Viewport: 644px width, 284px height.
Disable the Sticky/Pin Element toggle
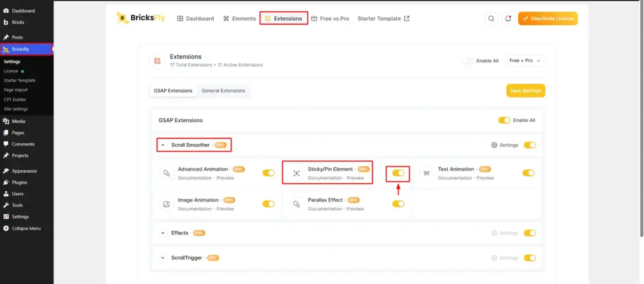[x=398, y=173]
